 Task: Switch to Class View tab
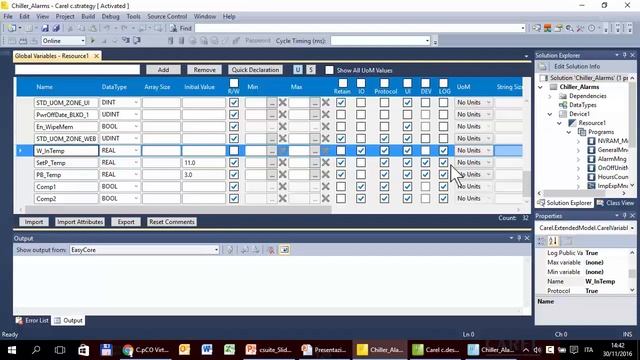pyautogui.click(x=615, y=203)
